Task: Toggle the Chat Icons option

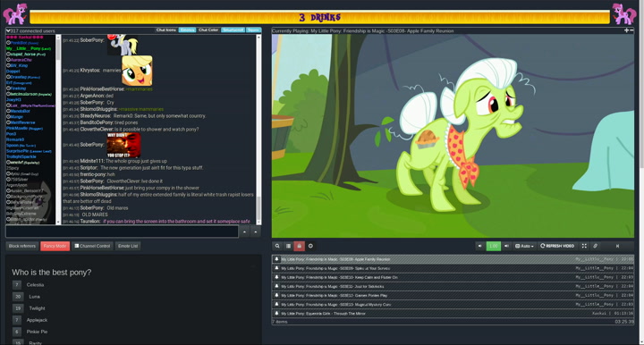Action: (x=166, y=30)
